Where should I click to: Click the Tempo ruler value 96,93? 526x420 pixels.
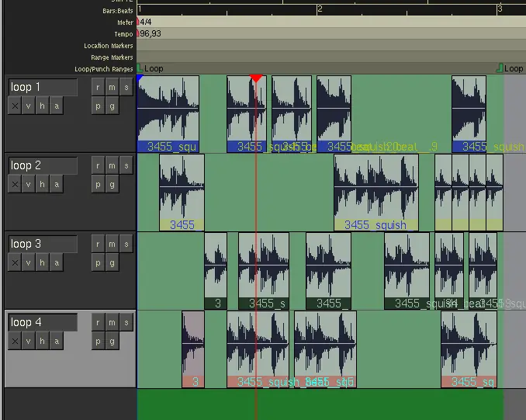click(x=151, y=34)
